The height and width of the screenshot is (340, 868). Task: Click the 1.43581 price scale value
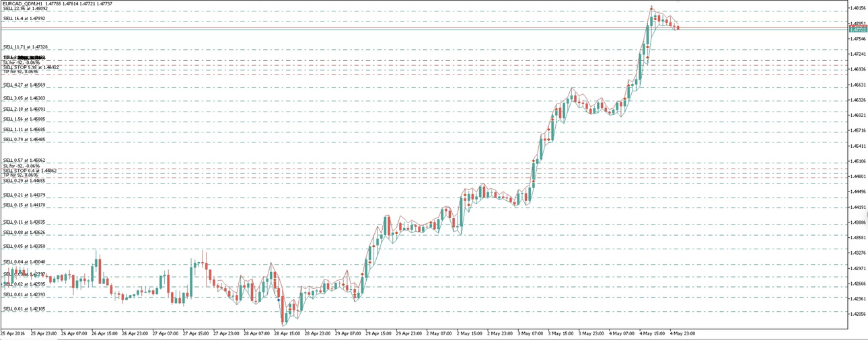(857, 237)
